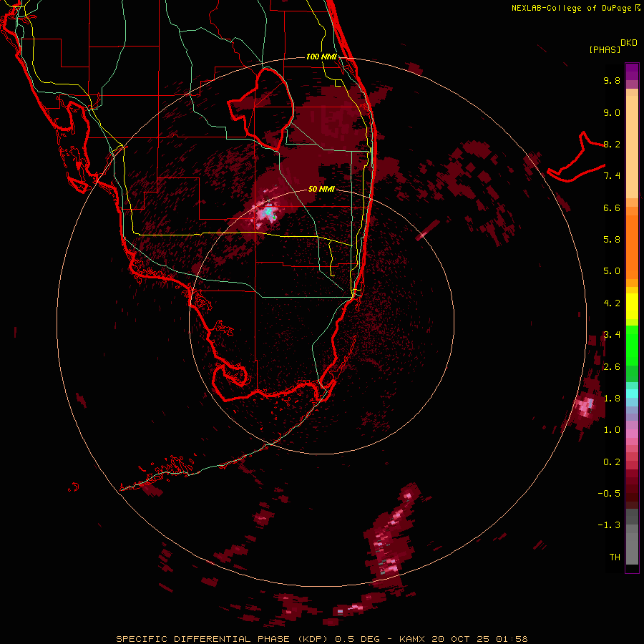This screenshot has height=644, width=644.
Task: Click the NEXLAB-College of DuPage credit text
Action: click(x=575, y=8)
